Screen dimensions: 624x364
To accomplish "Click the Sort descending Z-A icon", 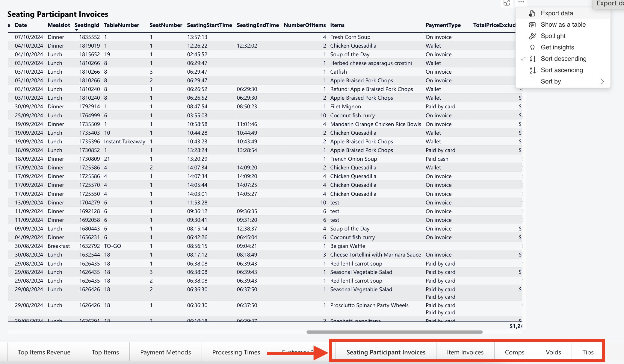I will pos(532,59).
